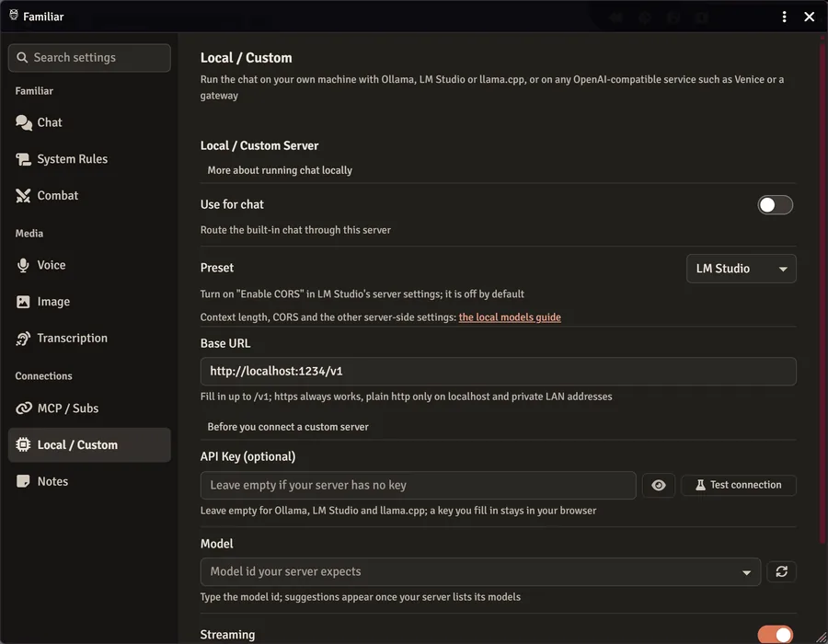This screenshot has height=644, width=828.
Task: Click the API Key (optional) label
Action: [247, 456]
